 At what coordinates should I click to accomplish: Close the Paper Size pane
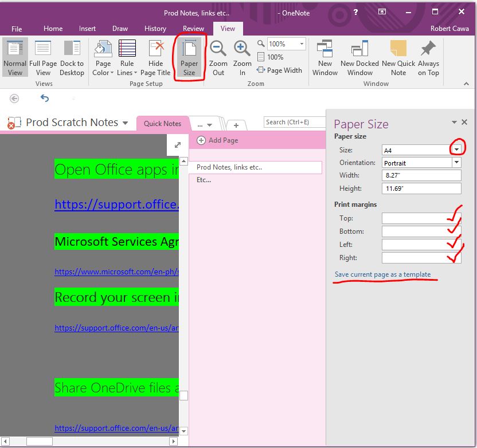click(464, 122)
